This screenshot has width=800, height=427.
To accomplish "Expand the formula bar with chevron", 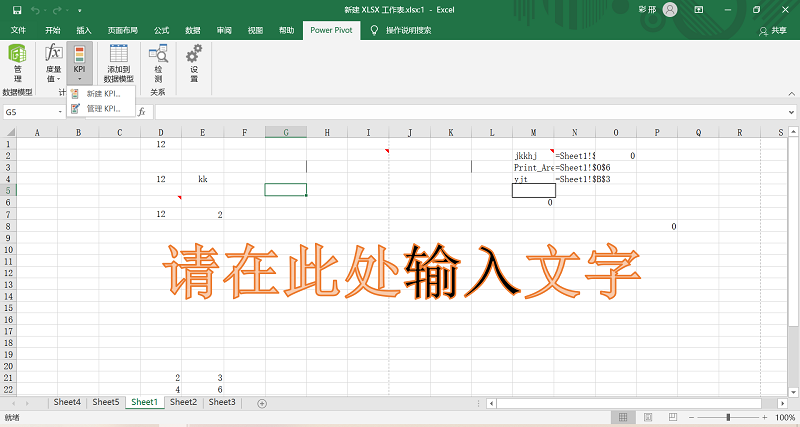I will [790, 112].
